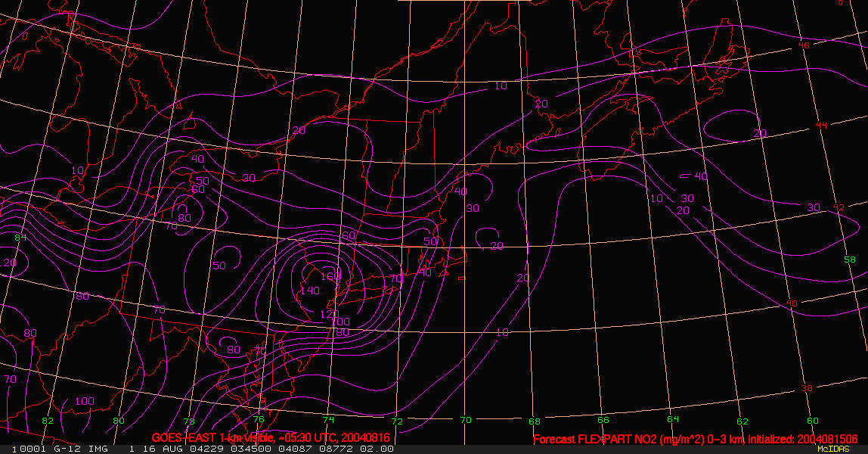This screenshot has height=454, width=868.
Task: Click the AUG date text in status bar
Action: (x=172, y=449)
